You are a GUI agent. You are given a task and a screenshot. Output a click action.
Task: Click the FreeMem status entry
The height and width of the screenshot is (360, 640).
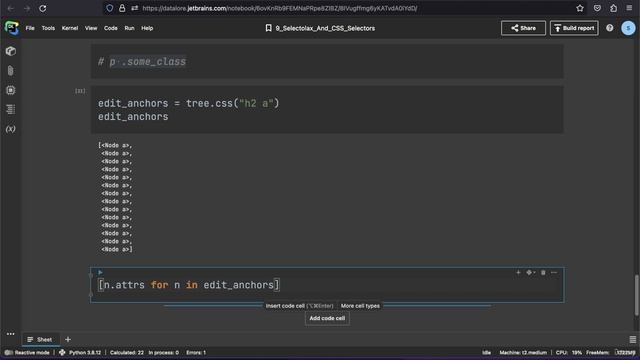tap(611, 353)
